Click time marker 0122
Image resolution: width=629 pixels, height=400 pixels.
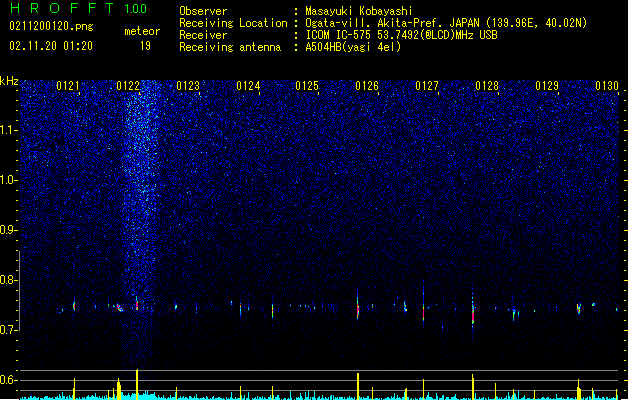pos(128,86)
